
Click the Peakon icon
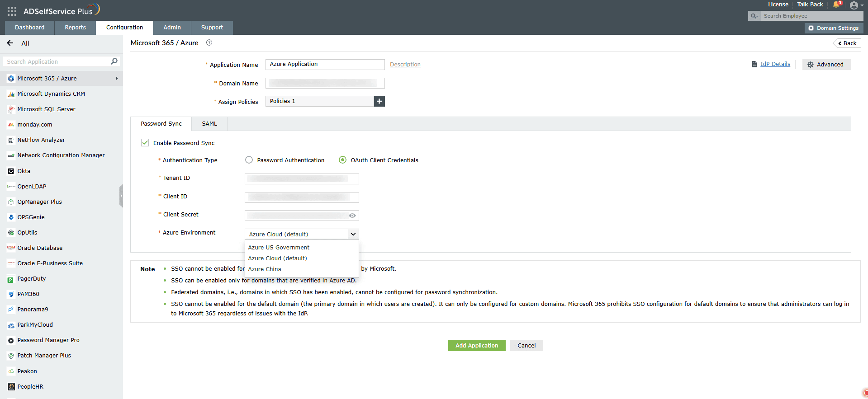(11, 371)
